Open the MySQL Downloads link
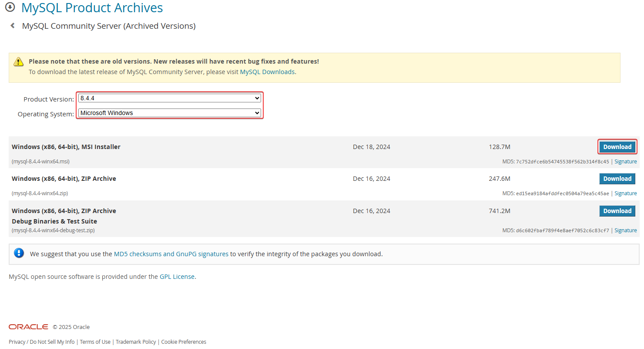 click(x=267, y=72)
